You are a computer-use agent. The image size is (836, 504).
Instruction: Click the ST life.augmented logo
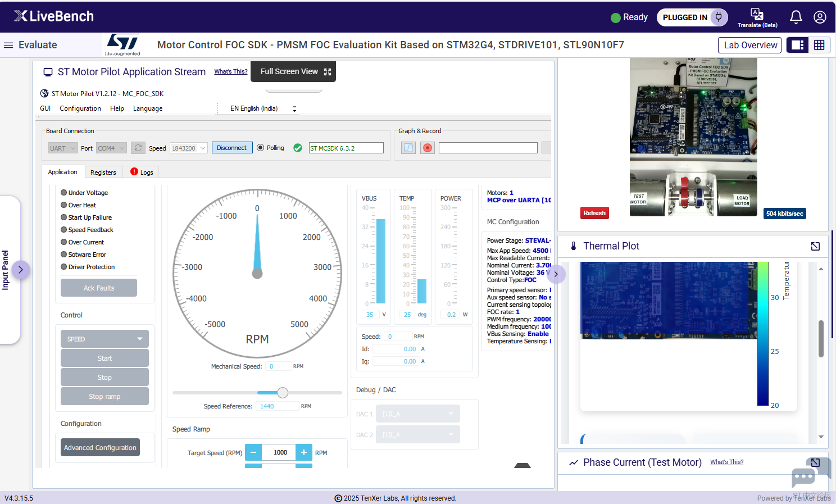[x=122, y=45]
